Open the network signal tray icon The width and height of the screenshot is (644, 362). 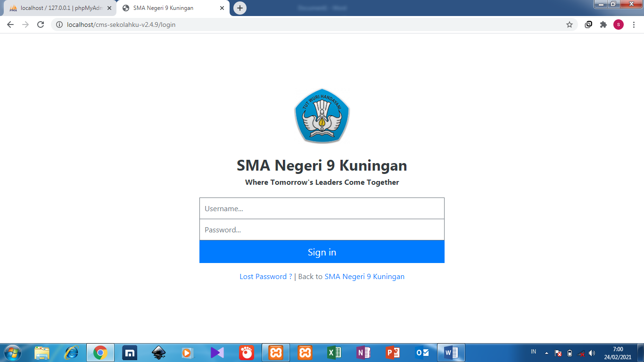(x=581, y=353)
